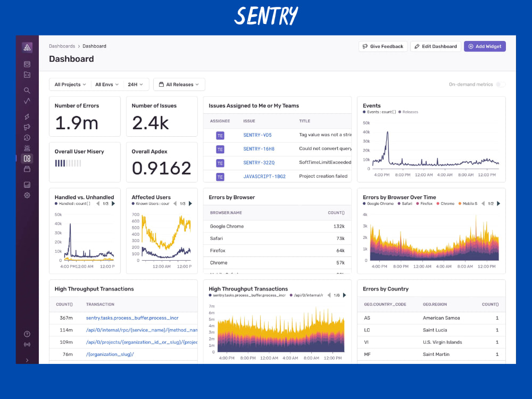
Task: Show next legend page in Errors by Browser Over Time
Action: (x=498, y=204)
